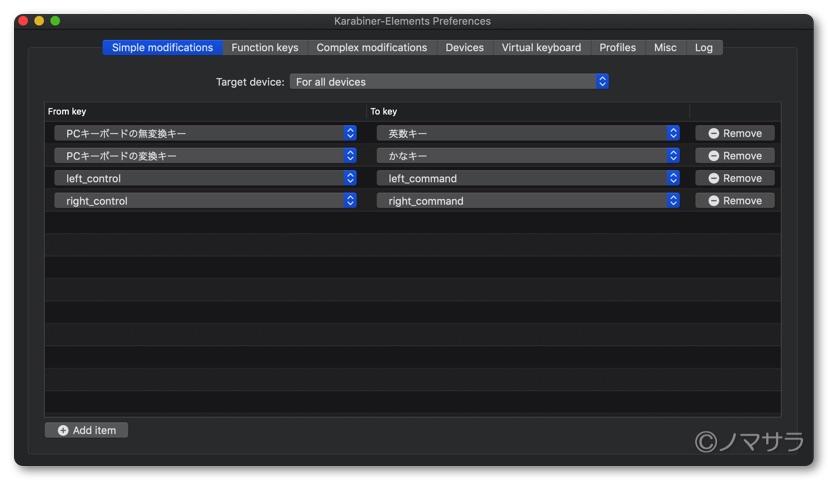Change the right_command To key dropdown

528,201
